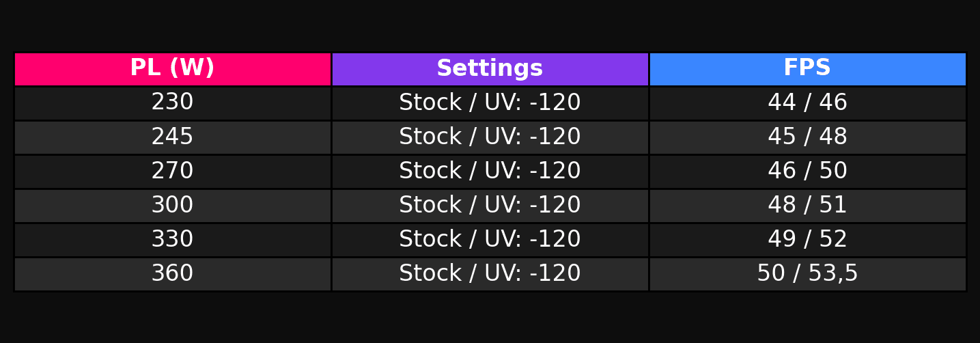This screenshot has width=980, height=343.
Task: Select the 245 power limit cell
Action: pos(172,137)
